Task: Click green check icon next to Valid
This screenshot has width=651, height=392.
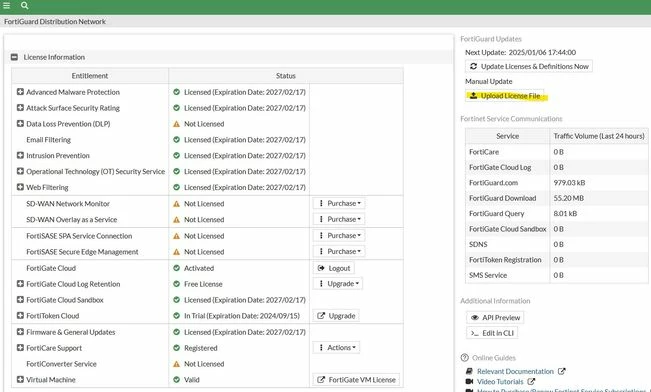Action: [x=176, y=380]
